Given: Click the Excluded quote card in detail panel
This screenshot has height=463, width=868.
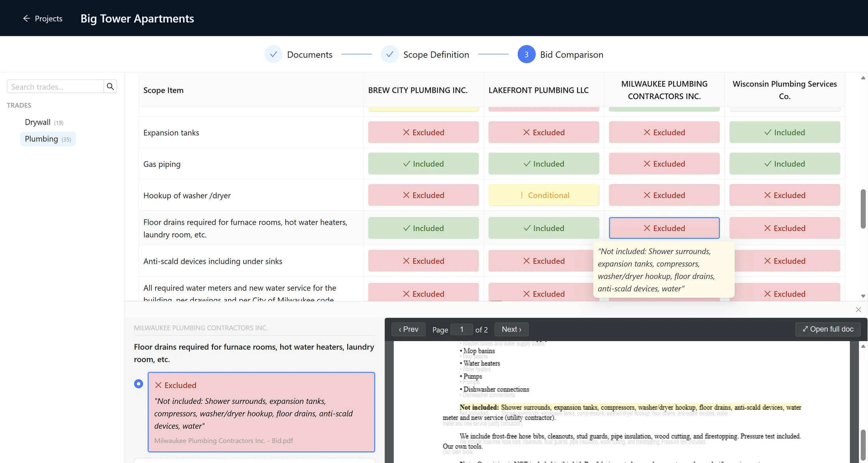Looking at the screenshot, I should click(261, 412).
